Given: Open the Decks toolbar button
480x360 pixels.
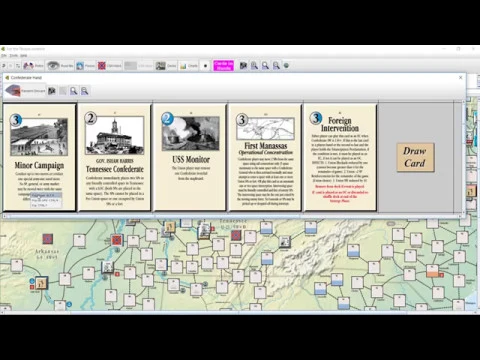Looking at the screenshot, I should click(x=166, y=66).
